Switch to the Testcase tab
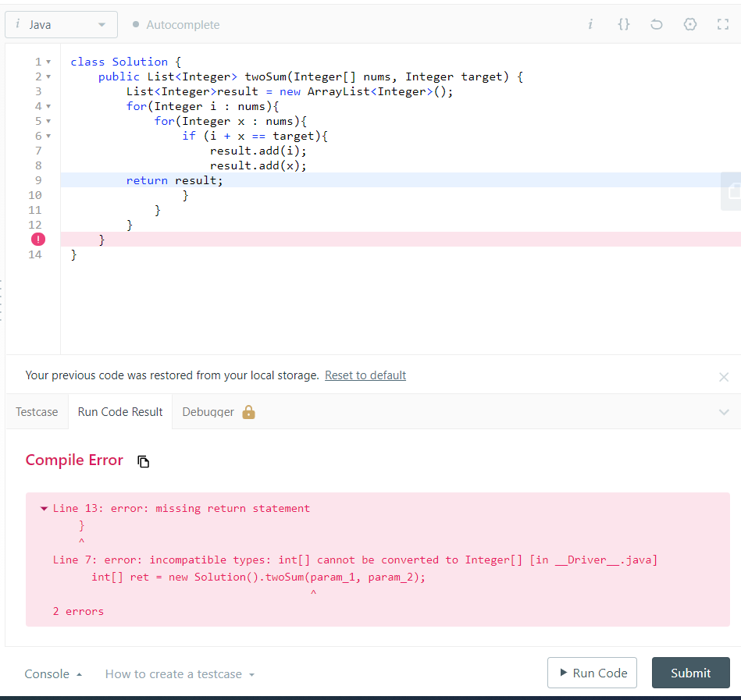 pos(37,412)
